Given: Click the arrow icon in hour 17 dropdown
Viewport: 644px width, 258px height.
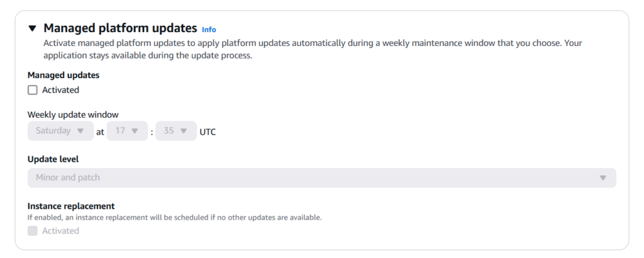Looking at the screenshot, I should (135, 131).
